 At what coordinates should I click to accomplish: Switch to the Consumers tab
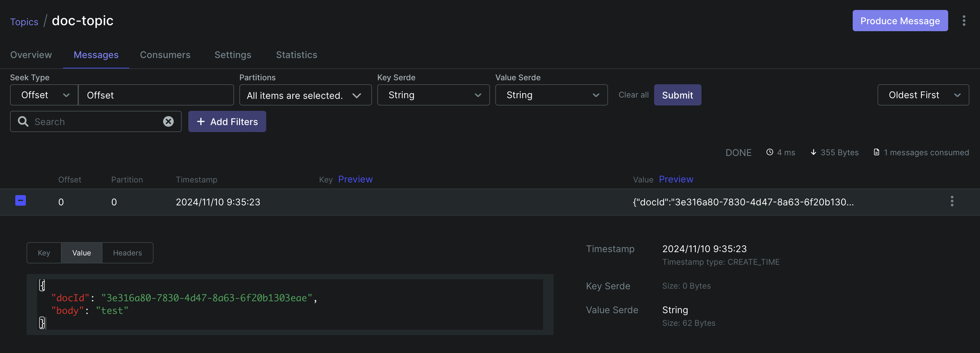165,55
